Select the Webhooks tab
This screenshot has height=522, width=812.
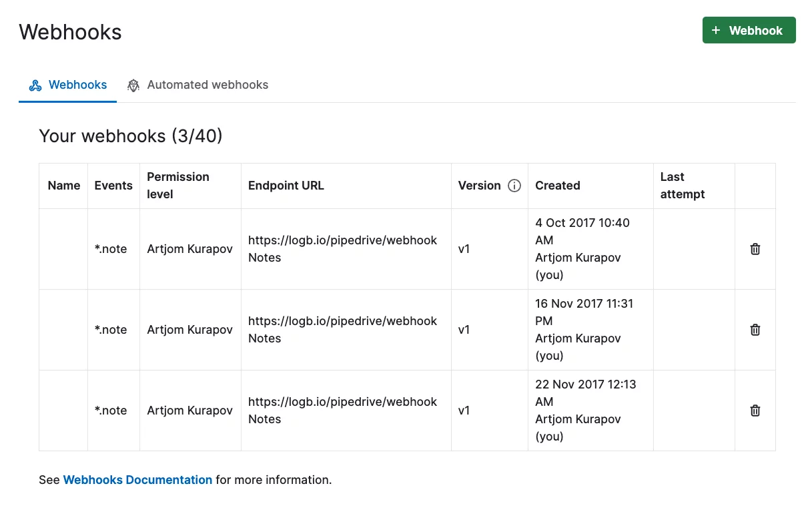[68, 85]
